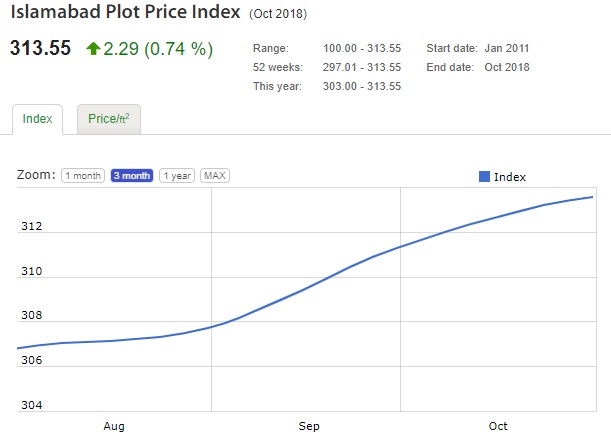Viewport: 611px width, 440px height.
Task: Click the Oct label on the x-axis
Action: 497,426
